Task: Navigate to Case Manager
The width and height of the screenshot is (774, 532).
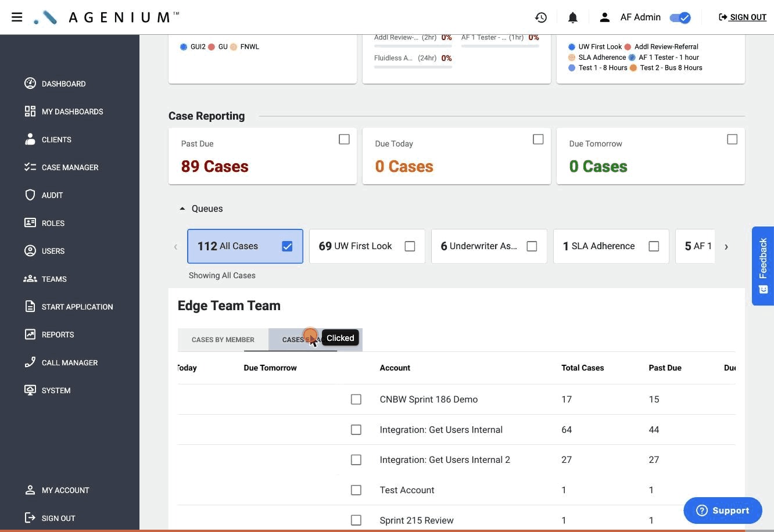Action: tap(70, 167)
